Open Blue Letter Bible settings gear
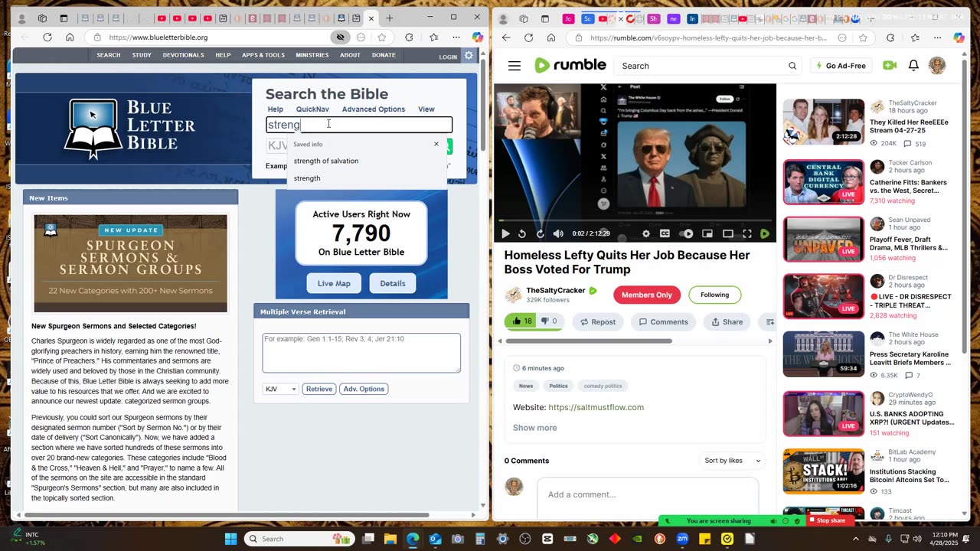The width and height of the screenshot is (980, 551). pos(469,55)
